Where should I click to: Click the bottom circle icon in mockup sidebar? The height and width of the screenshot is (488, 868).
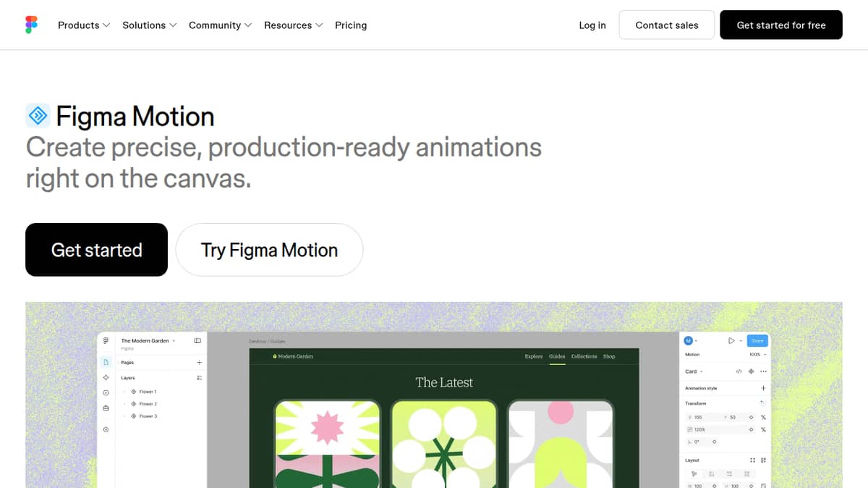(106, 429)
